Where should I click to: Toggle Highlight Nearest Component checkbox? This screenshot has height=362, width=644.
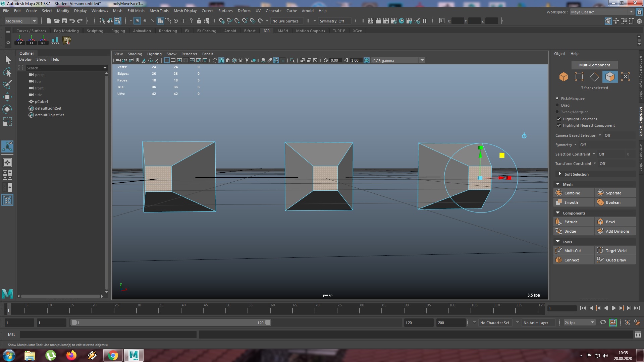coord(559,125)
